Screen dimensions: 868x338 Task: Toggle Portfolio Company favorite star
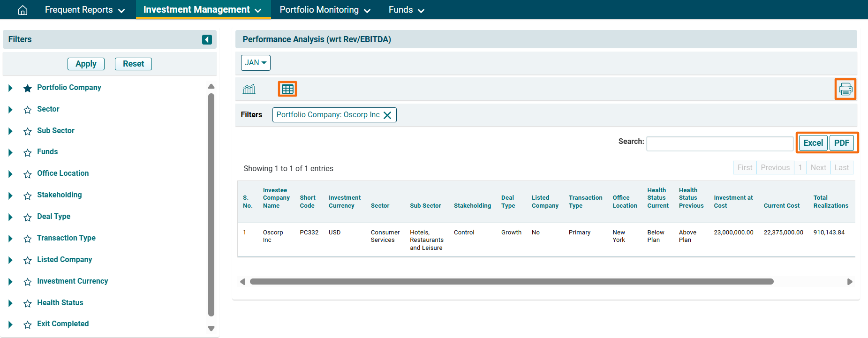tap(28, 88)
